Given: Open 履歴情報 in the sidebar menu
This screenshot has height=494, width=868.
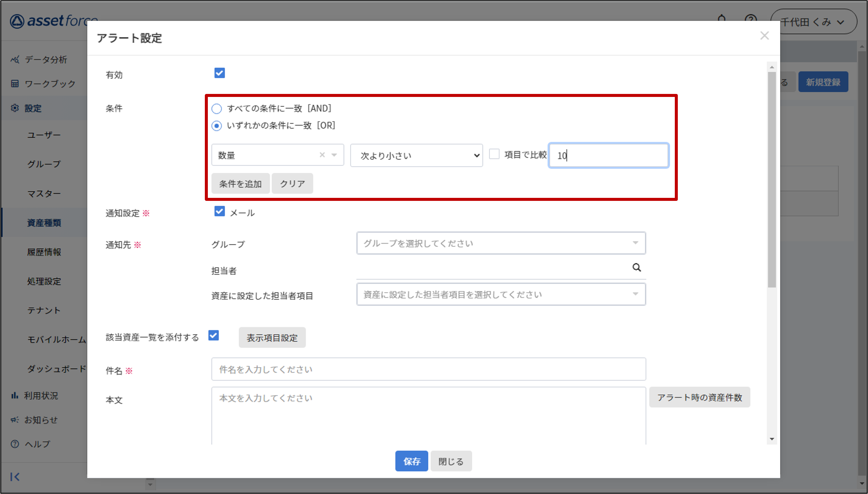Looking at the screenshot, I should point(44,252).
